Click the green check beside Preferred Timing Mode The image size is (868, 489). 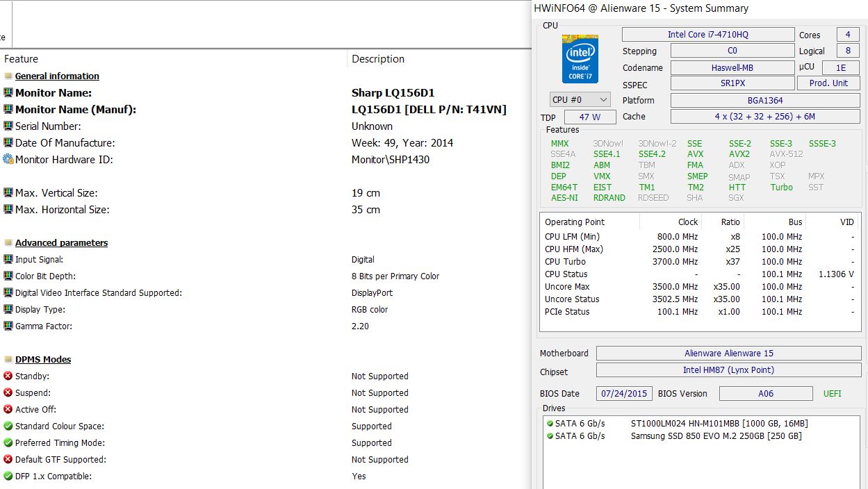pyautogui.click(x=8, y=443)
